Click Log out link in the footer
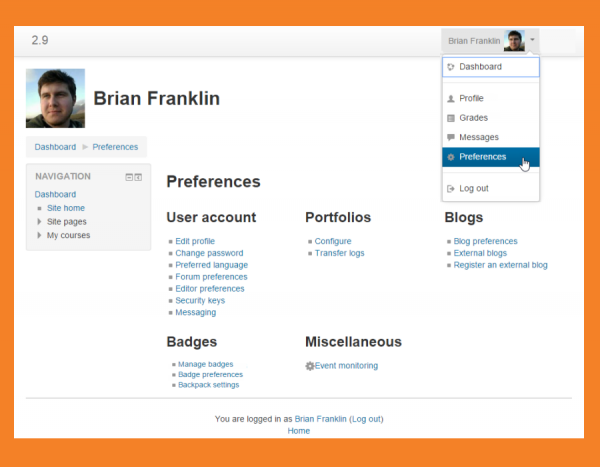This screenshot has height=467, width=600. [x=367, y=419]
